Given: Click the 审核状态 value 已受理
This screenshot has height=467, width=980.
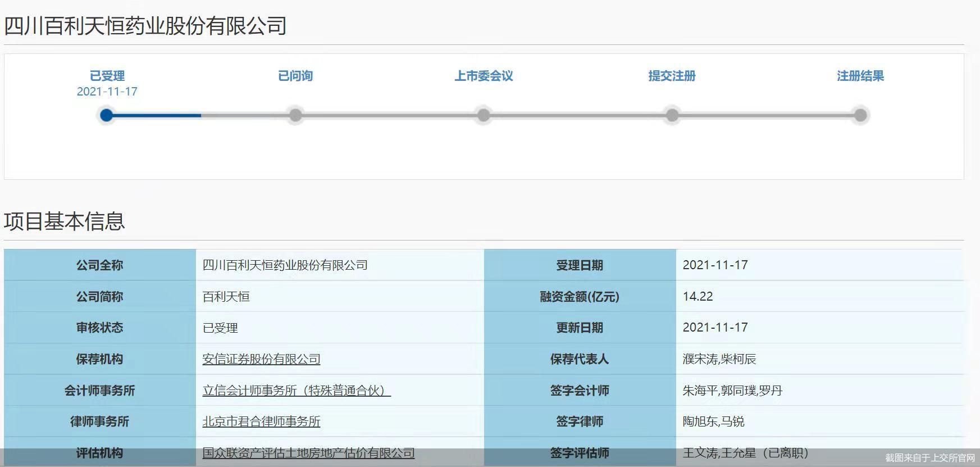Looking at the screenshot, I should pos(220,328).
